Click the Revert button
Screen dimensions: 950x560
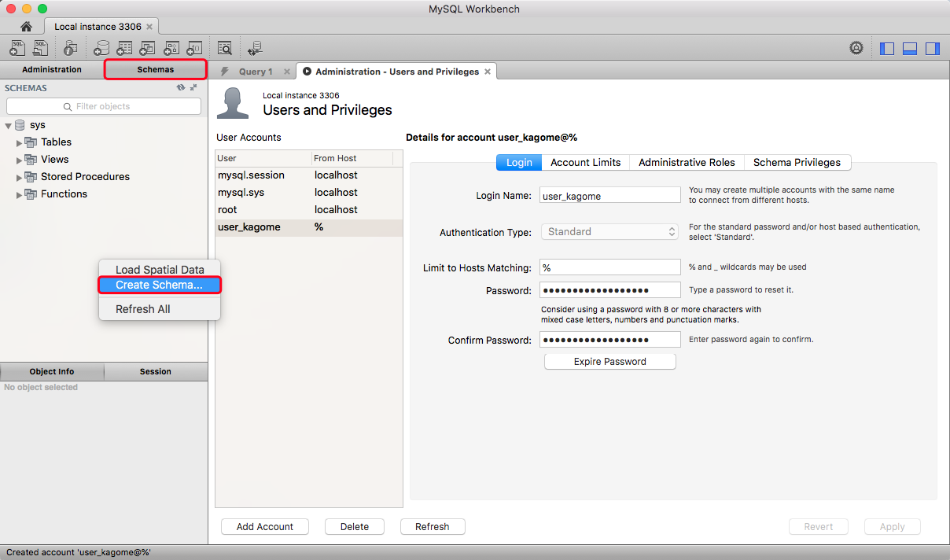point(819,527)
